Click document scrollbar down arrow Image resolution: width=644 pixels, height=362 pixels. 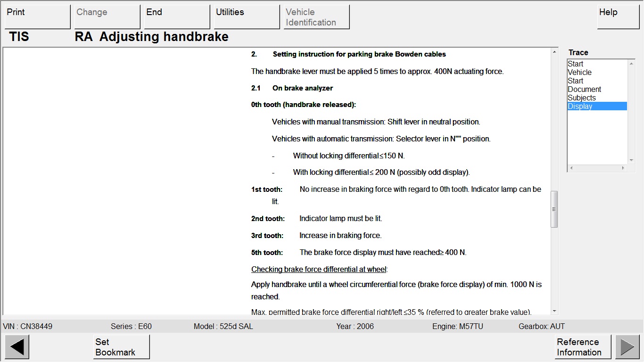[x=554, y=311]
